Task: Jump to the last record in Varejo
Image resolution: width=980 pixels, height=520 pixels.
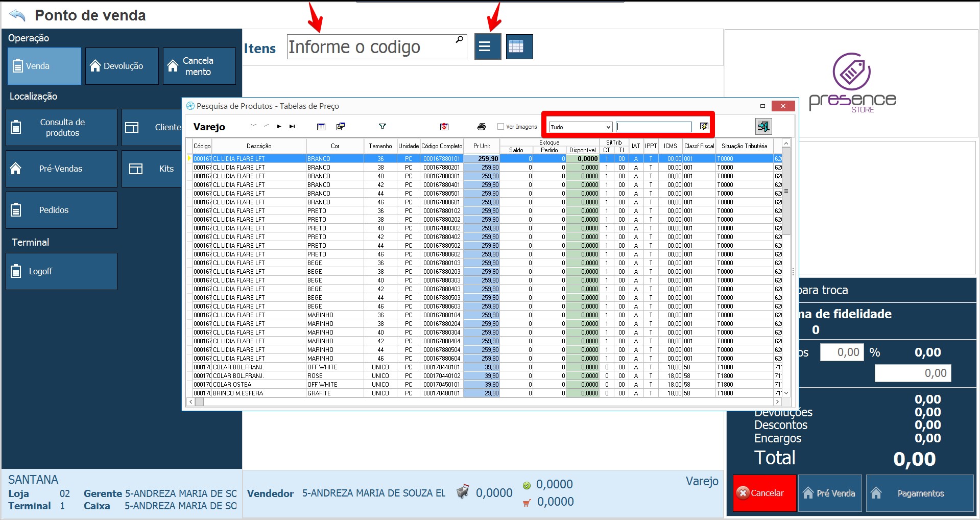Action: [292, 126]
